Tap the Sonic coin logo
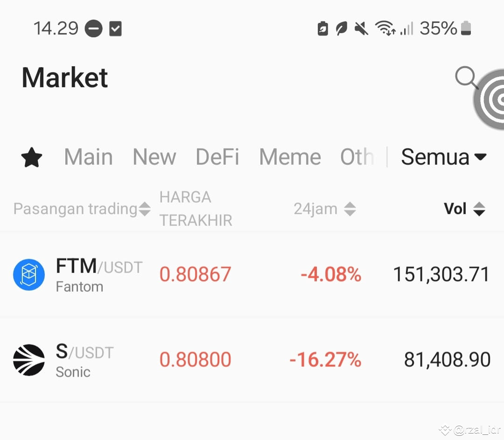Screen dimensions: 504x440 29,359
